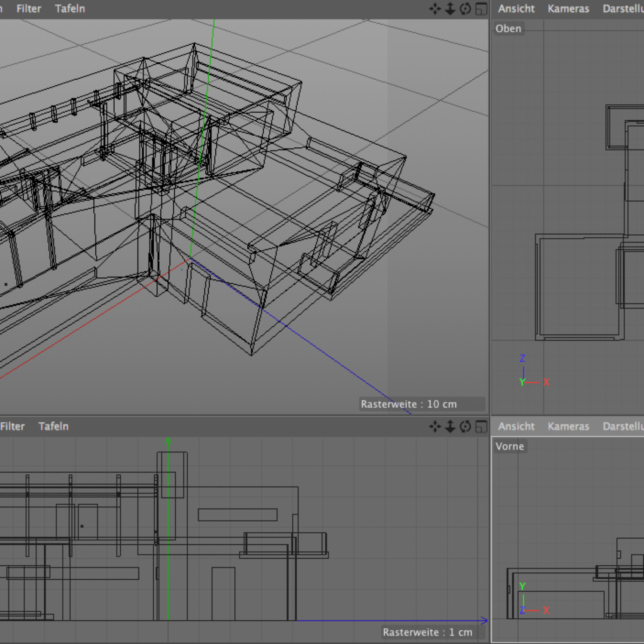Click zoom icon in the 1 cm grid viewport
This screenshot has width=644, height=644.
click(x=450, y=426)
